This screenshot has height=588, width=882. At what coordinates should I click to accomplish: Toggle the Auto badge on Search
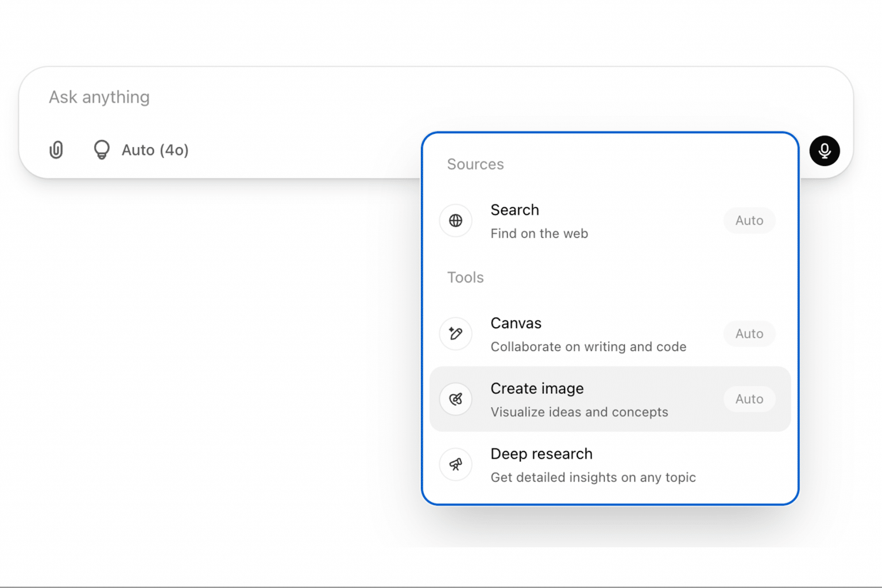click(x=749, y=220)
